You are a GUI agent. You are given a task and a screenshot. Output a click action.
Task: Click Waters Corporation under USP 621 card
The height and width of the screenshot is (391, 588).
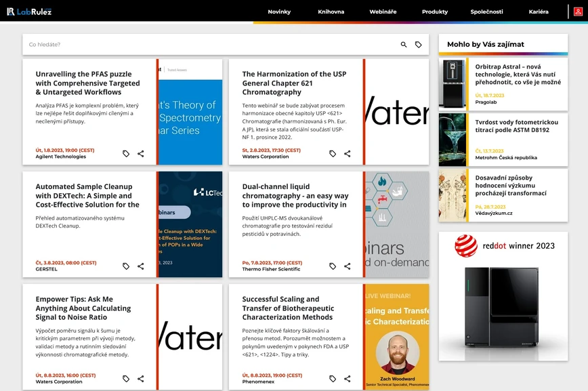pos(266,157)
